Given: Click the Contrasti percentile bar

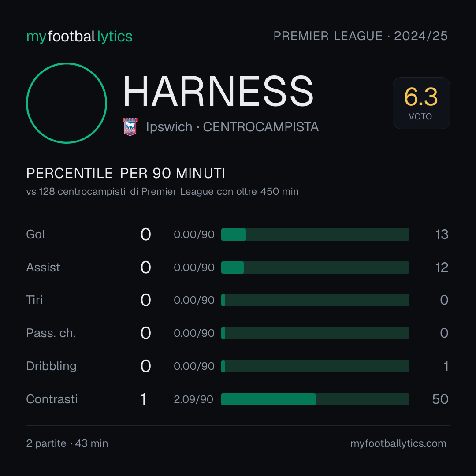Looking at the screenshot, I should pos(315,399).
